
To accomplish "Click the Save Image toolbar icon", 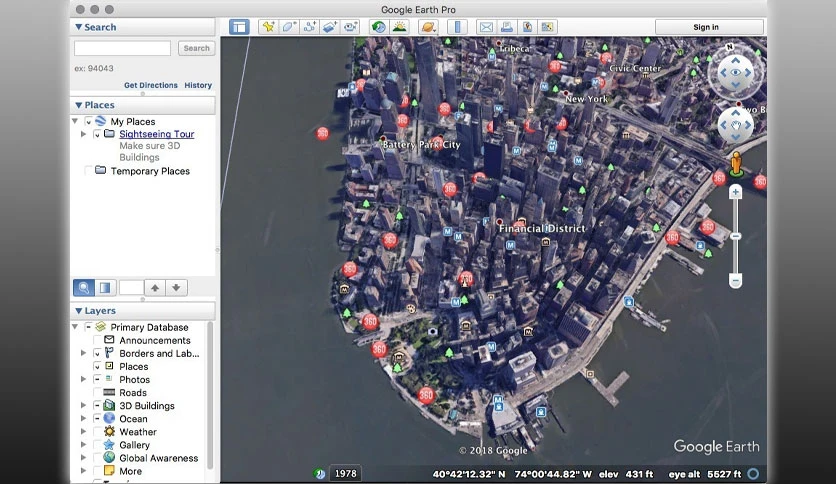I will 527,27.
